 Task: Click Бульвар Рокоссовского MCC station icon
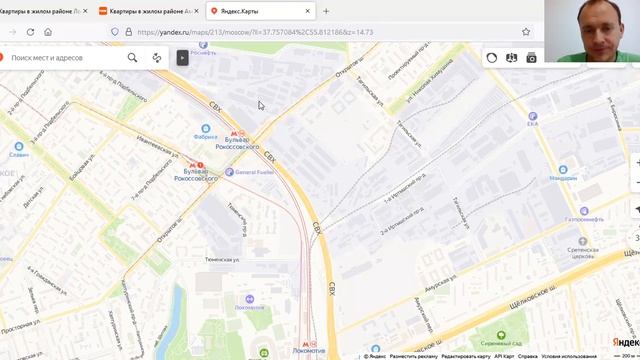pos(238,133)
